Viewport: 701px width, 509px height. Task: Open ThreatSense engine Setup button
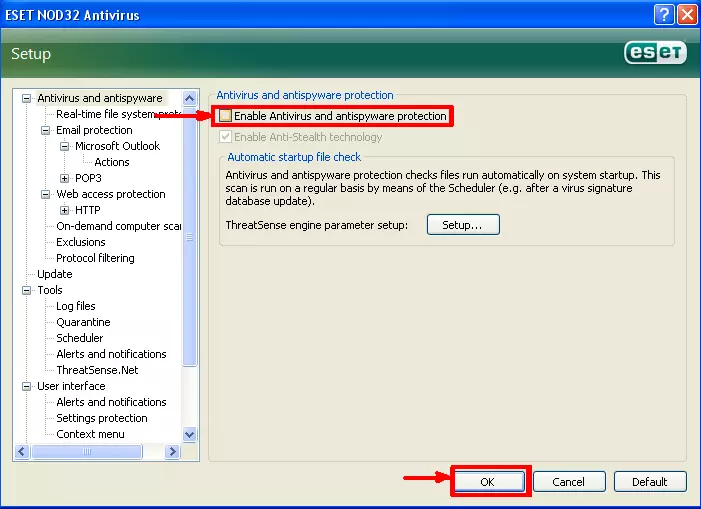coord(463,225)
